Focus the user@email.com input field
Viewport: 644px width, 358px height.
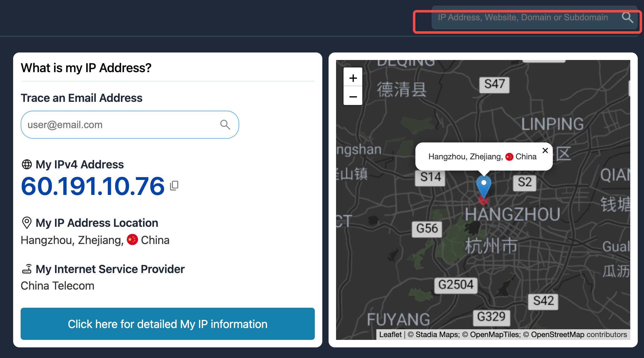point(119,125)
